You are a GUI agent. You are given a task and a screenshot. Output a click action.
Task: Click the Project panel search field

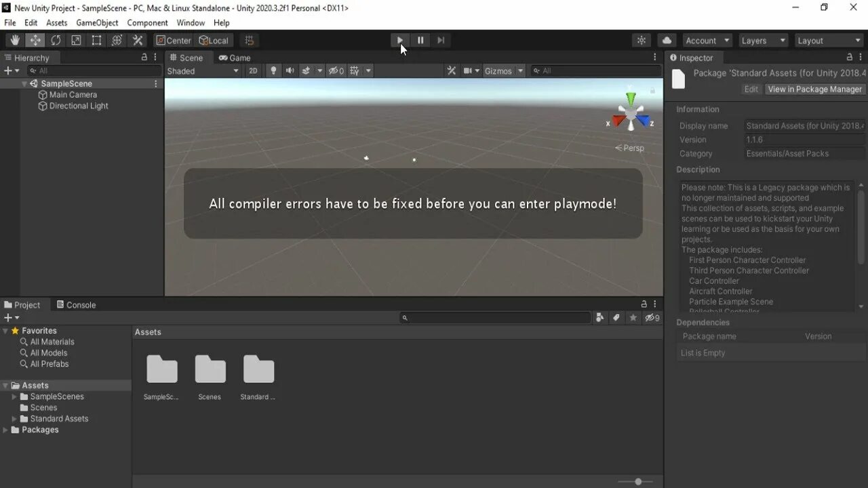tap(495, 318)
